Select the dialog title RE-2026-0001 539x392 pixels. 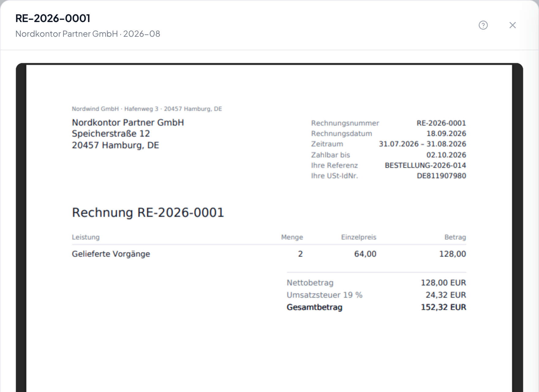53,18
